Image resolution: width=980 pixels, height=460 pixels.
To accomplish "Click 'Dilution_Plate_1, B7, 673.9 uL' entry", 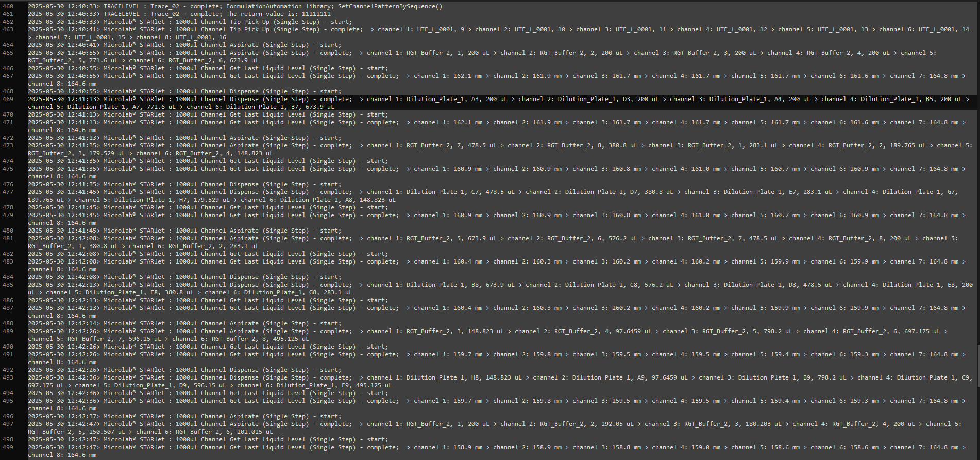I will click(x=280, y=107).
